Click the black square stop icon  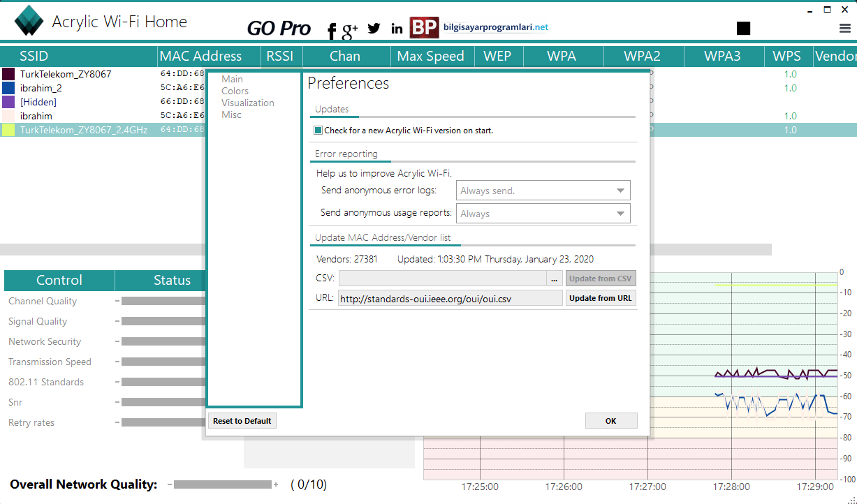point(743,28)
